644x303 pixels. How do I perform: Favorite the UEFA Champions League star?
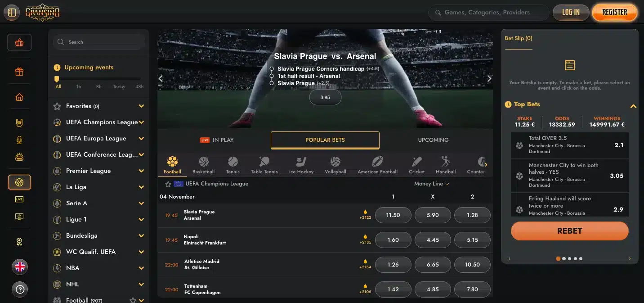coord(168,184)
